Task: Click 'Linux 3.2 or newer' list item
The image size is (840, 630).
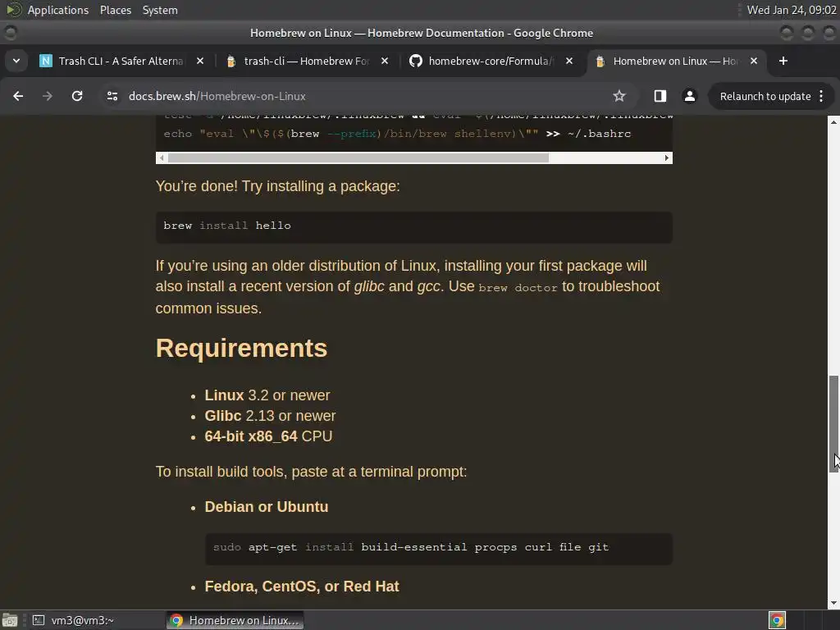Action: 267,395
